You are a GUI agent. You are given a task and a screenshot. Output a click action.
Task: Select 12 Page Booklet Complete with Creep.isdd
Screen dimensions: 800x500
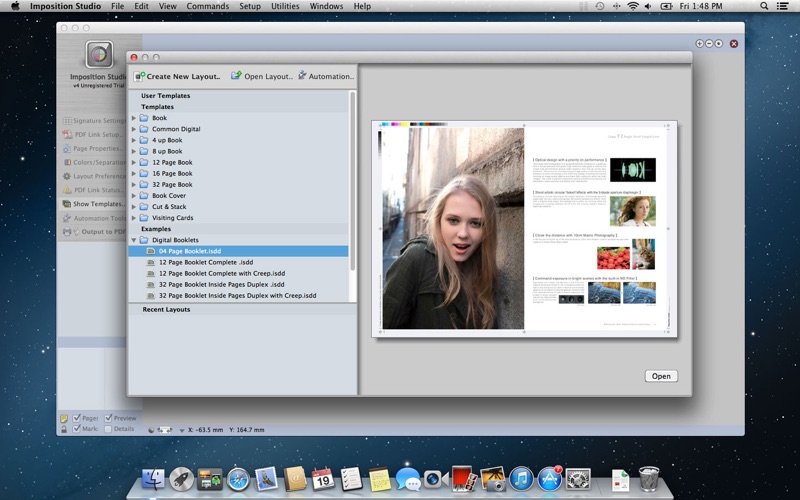point(221,273)
